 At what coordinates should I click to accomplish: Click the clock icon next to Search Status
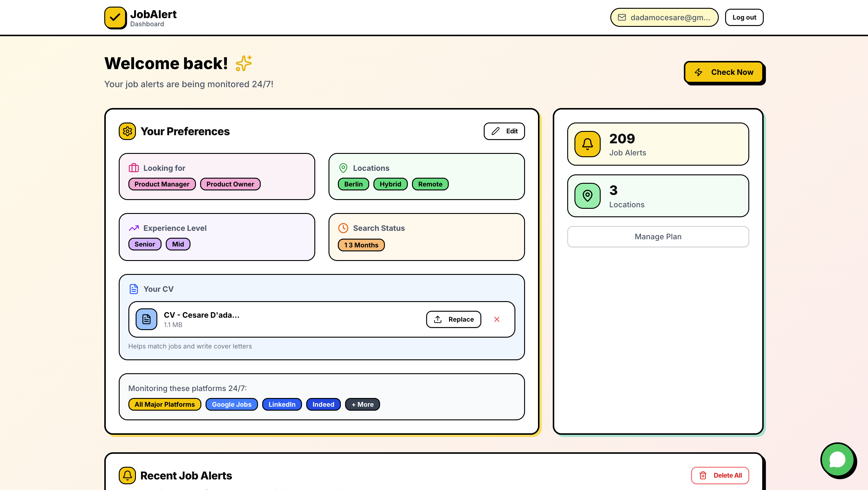click(x=343, y=228)
